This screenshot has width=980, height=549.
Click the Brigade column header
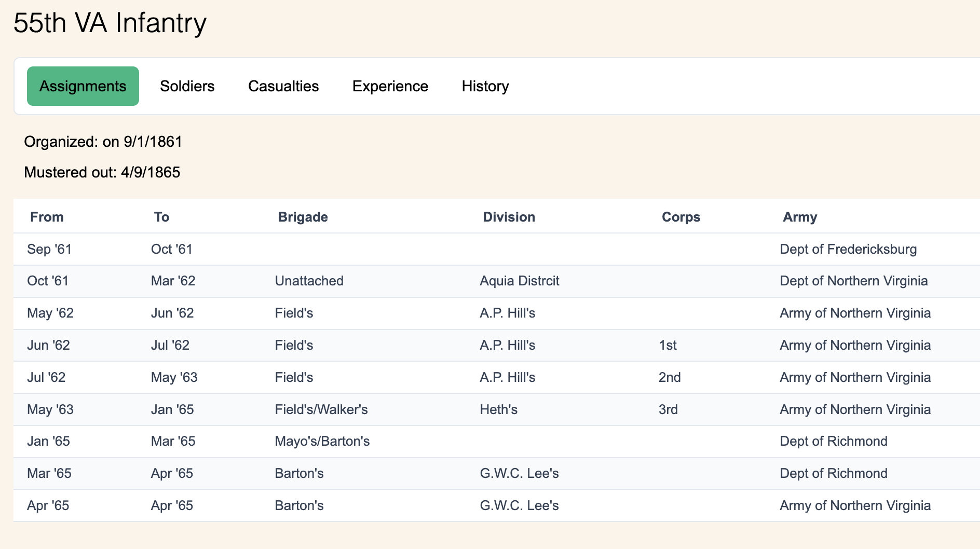303,217
